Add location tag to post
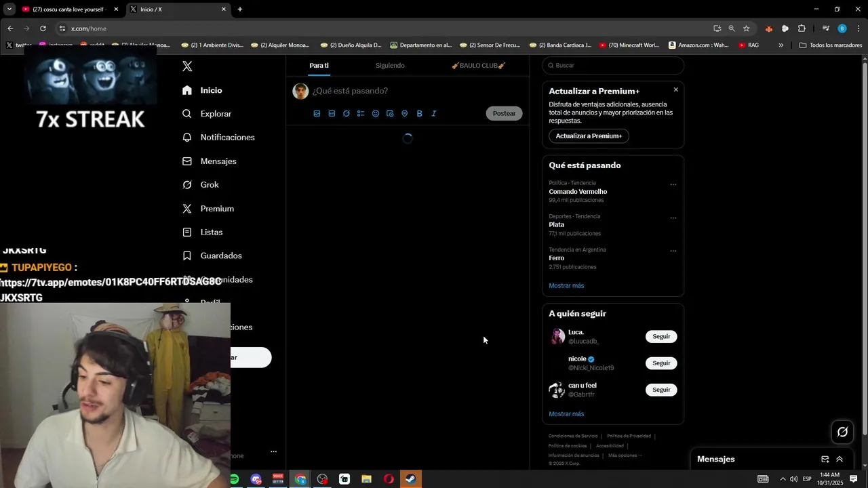This screenshot has width=868, height=488. point(405,114)
